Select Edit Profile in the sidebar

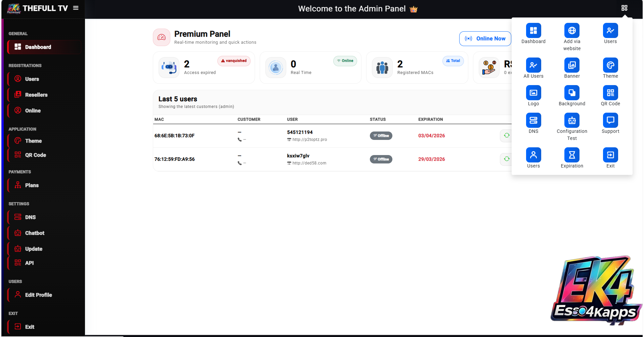coord(38,295)
